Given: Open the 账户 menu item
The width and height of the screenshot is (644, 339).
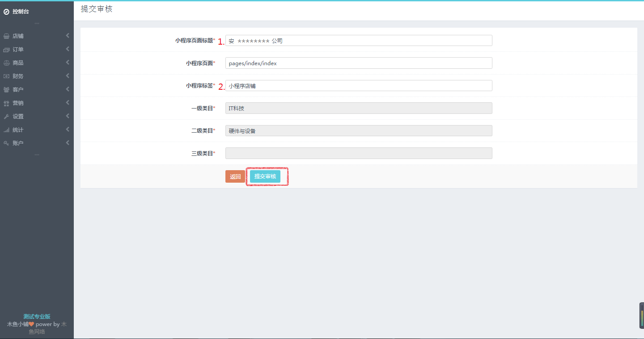Looking at the screenshot, I should click(x=18, y=143).
